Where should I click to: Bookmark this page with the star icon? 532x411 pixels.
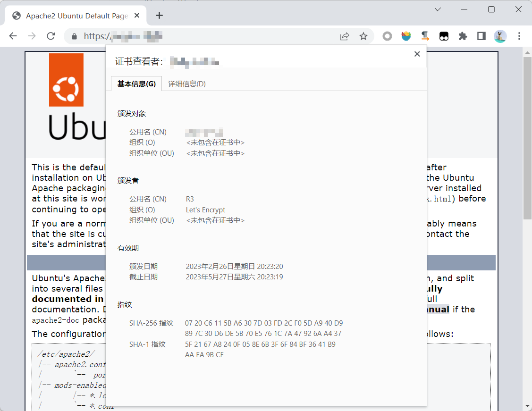click(363, 36)
